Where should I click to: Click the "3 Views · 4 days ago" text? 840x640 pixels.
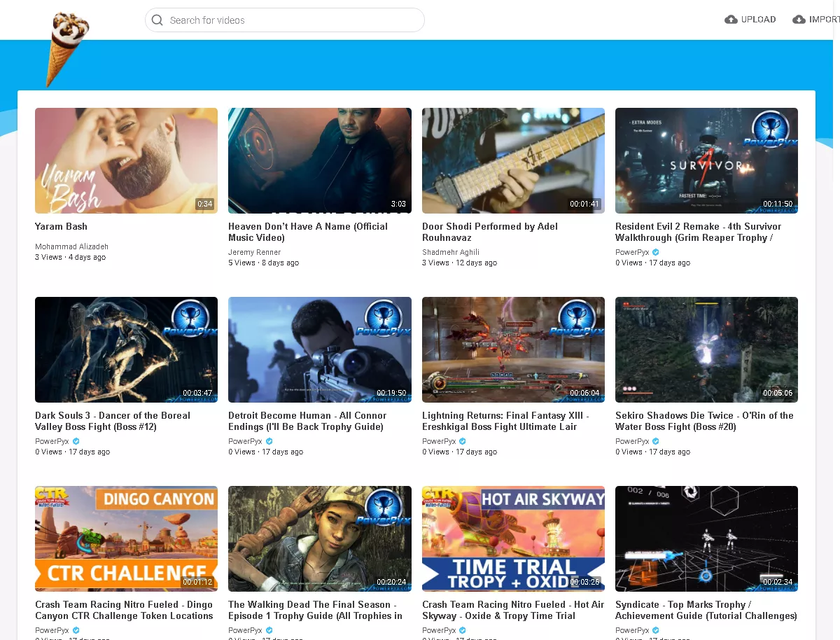70,257
